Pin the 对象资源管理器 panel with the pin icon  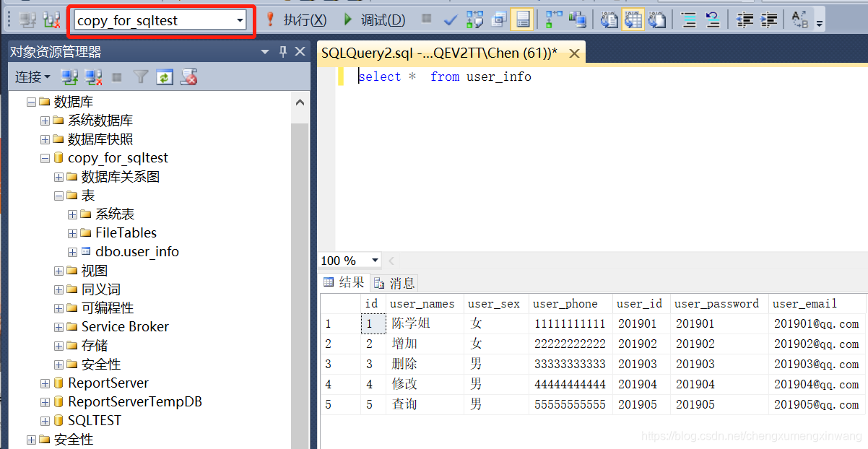283,51
